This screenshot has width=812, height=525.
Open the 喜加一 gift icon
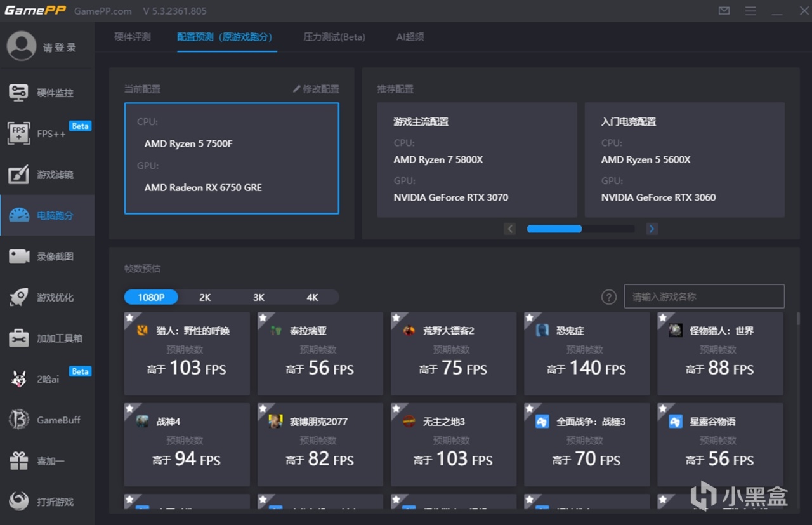(x=18, y=461)
